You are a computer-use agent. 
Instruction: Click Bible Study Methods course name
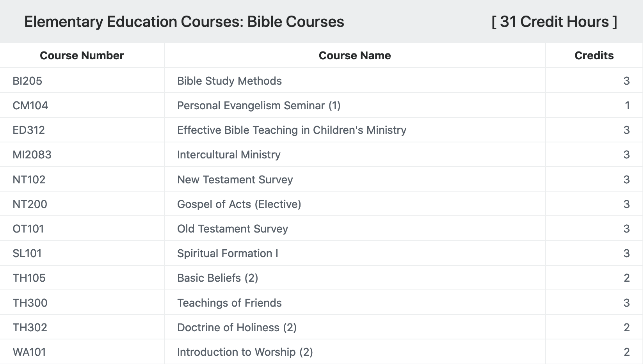[x=229, y=81]
